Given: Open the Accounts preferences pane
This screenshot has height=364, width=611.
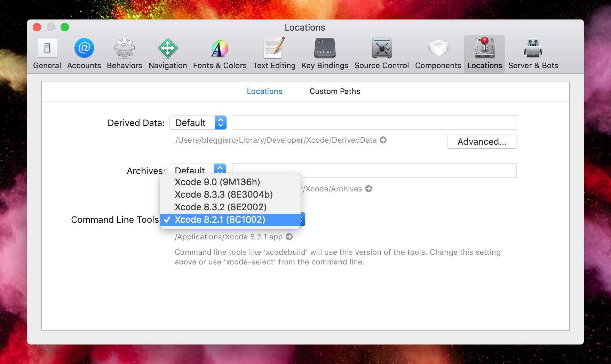Looking at the screenshot, I should (x=84, y=53).
